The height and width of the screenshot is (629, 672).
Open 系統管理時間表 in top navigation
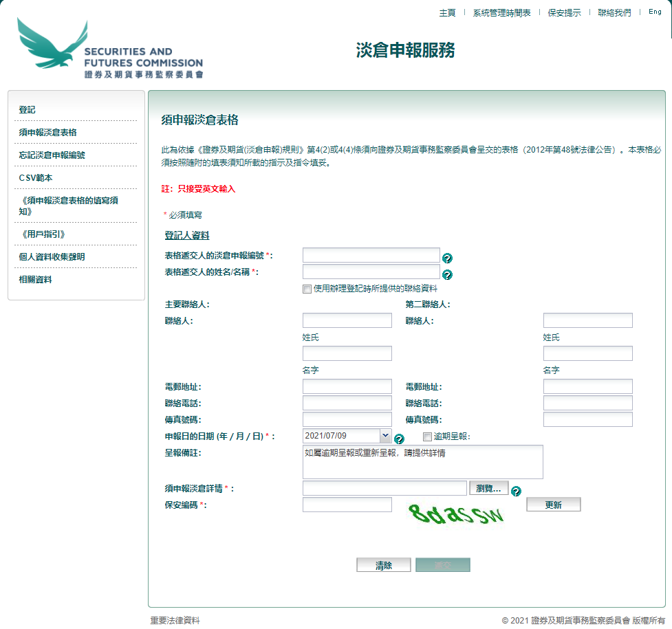pos(501,13)
